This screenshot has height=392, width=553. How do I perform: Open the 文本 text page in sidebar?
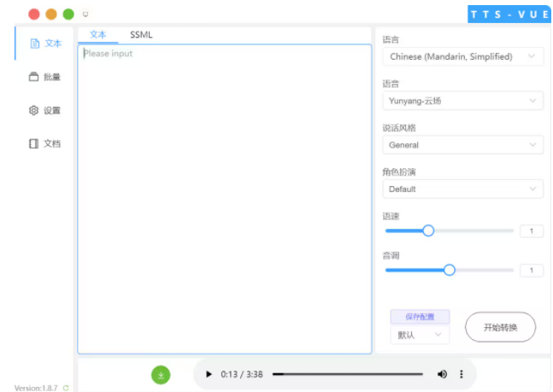[x=45, y=44]
